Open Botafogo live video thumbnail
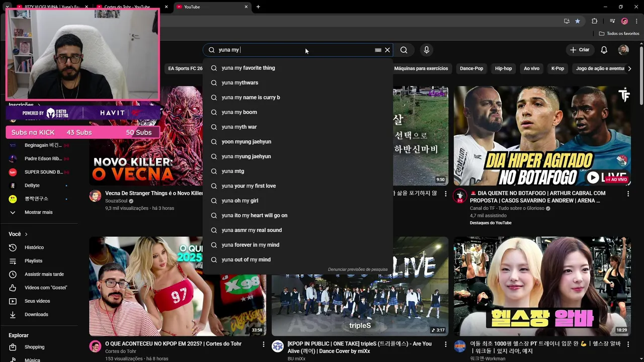Image resolution: width=644 pixels, height=362 pixels. point(542,136)
